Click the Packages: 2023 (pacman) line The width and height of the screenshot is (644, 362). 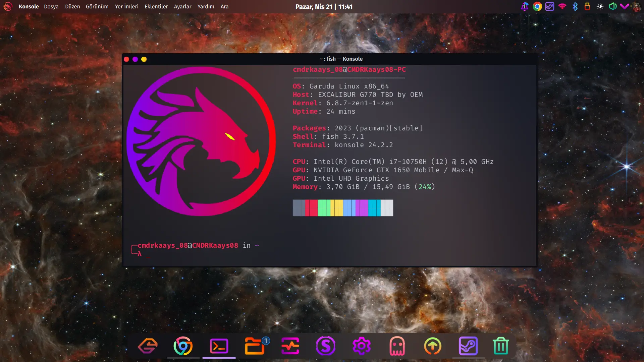[x=358, y=128]
